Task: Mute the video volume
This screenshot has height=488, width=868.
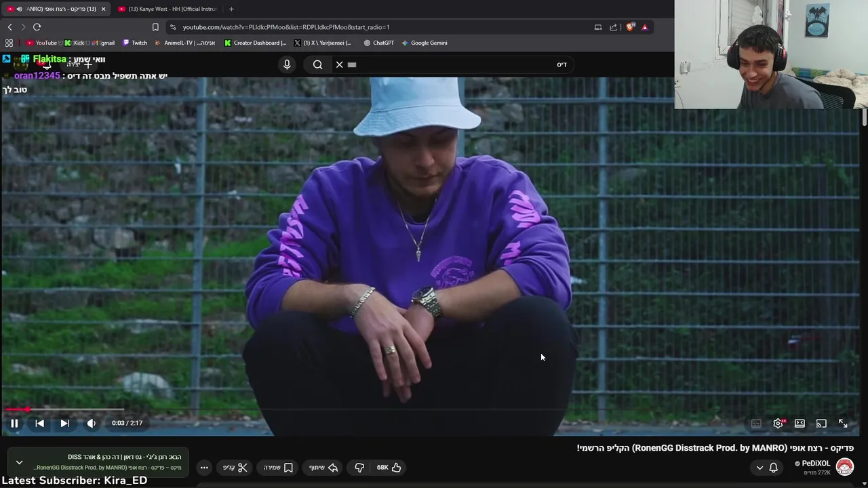Action: tap(91, 423)
